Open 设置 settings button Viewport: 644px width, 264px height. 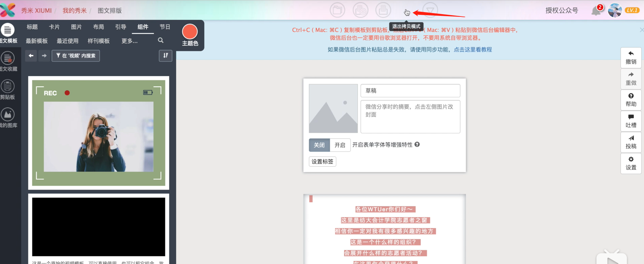click(x=631, y=164)
